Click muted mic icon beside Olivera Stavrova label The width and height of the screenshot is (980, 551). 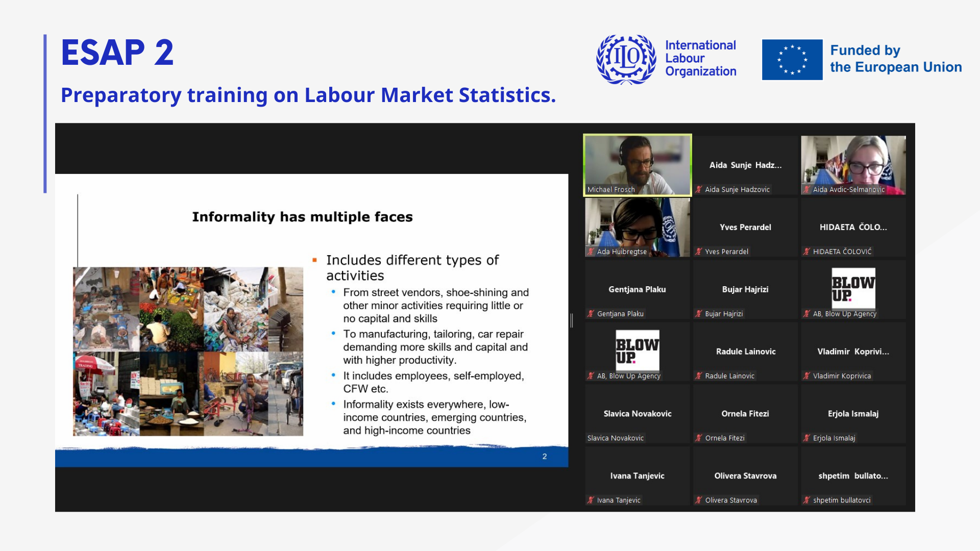pyautogui.click(x=699, y=500)
